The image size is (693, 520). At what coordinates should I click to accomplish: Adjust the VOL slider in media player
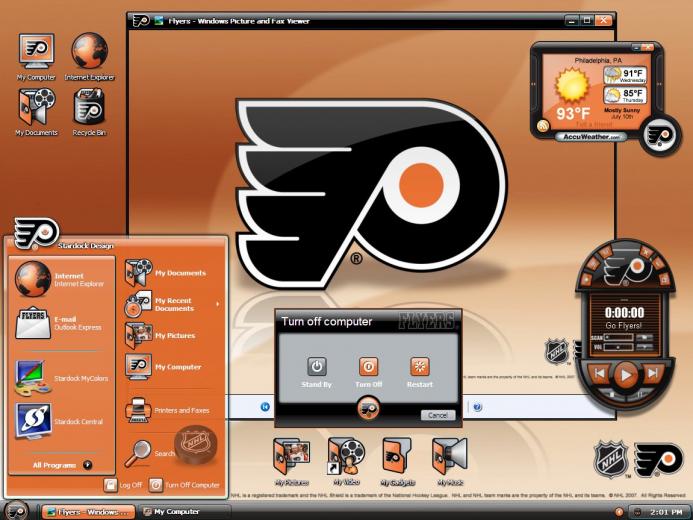click(619, 347)
